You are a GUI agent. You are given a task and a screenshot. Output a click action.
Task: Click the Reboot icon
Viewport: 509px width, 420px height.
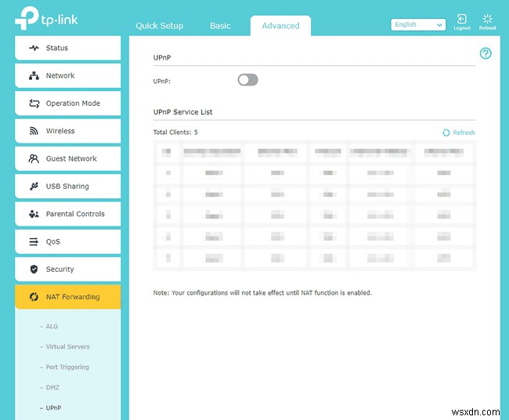coord(487,19)
